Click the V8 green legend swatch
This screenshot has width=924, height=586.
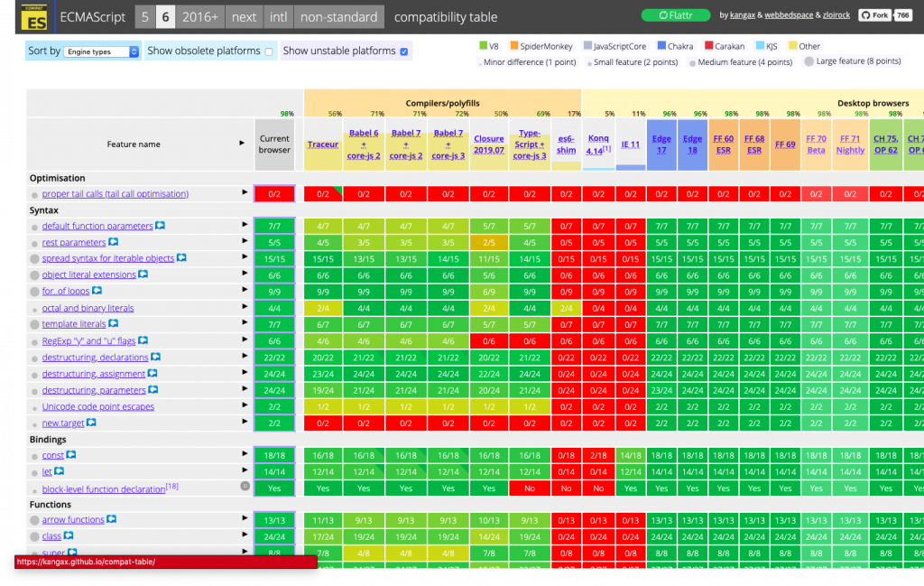click(x=484, y=45)
